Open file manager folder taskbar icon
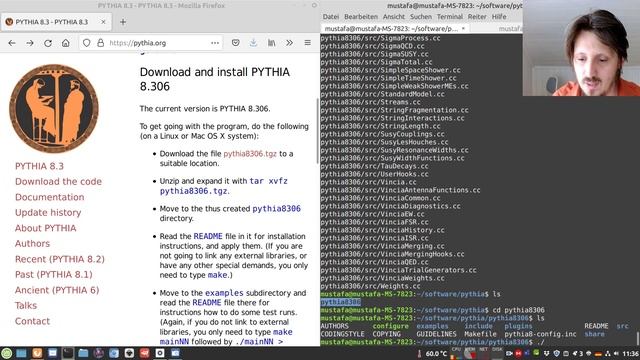This screenshot has height=360, width=640. [x=83, y=353]
